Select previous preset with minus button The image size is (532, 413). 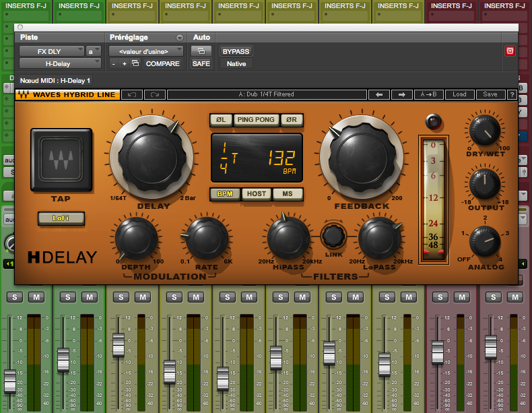pos(114,64)
